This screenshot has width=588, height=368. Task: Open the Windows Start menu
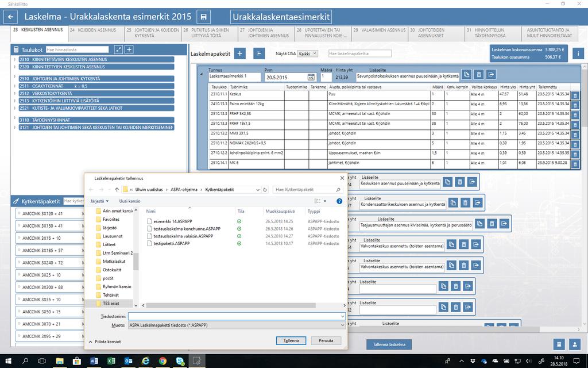tap(8, 361)
